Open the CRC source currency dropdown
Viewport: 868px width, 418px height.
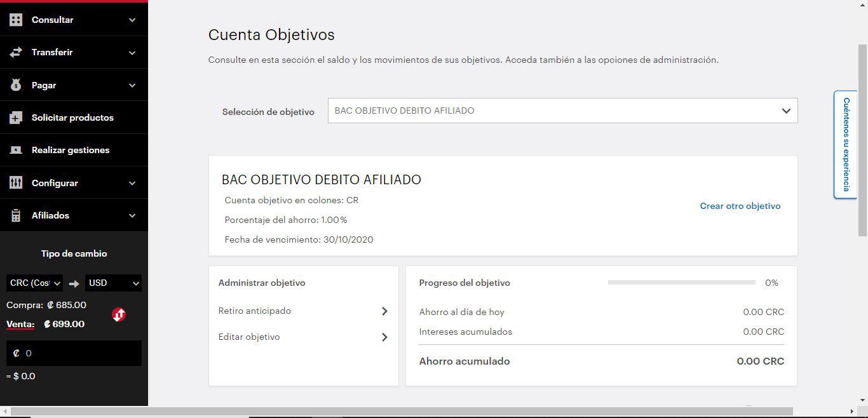(x=34, y=283)
